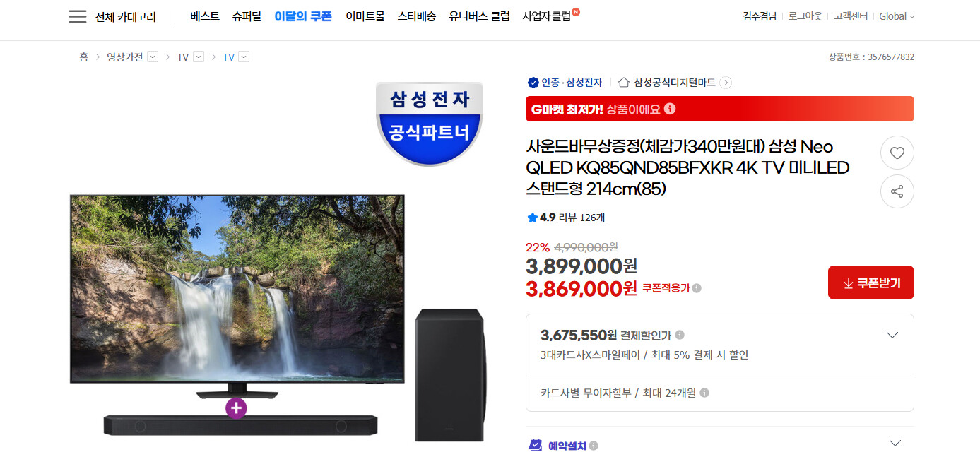Click info icon next to 쿠폰적용가

[x=697, y=288]
